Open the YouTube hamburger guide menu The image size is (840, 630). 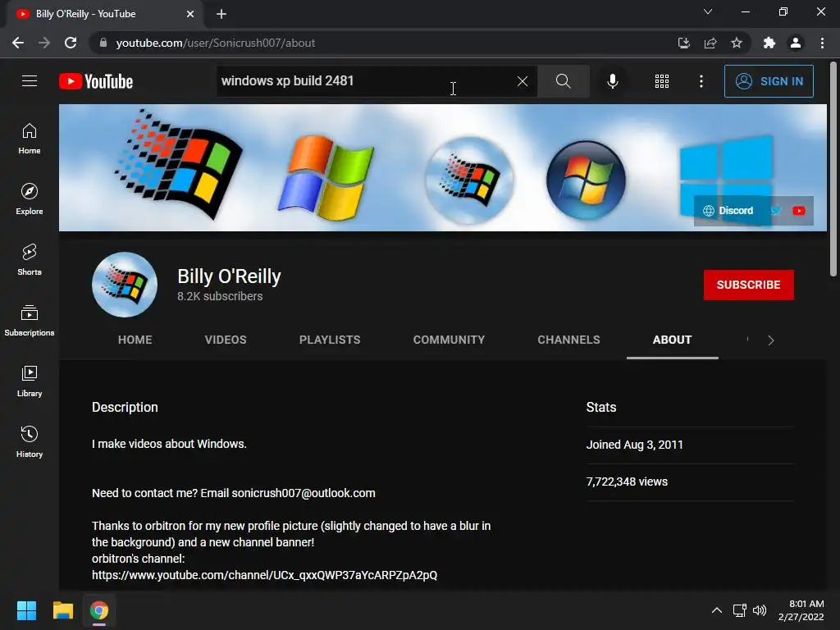(30, 81)
